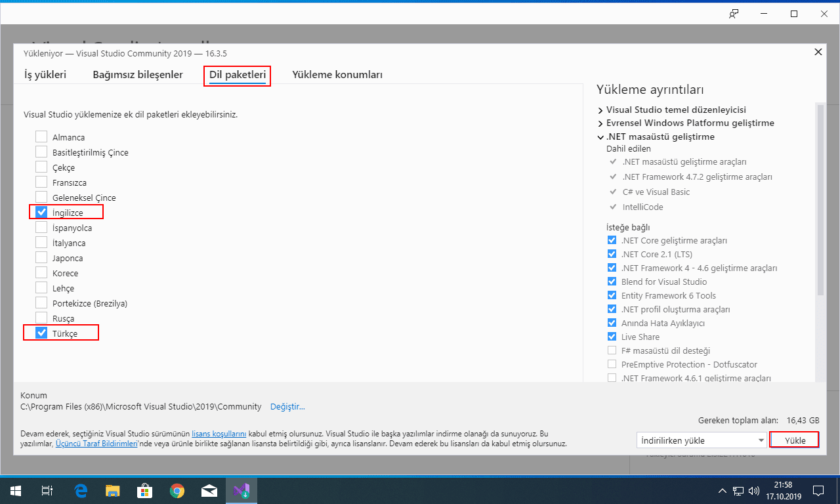Enable .NET Framework 4.6.1 geliştirme araçları
The width and height of the screenshot is (840, 504).
(x=612, y=378)
